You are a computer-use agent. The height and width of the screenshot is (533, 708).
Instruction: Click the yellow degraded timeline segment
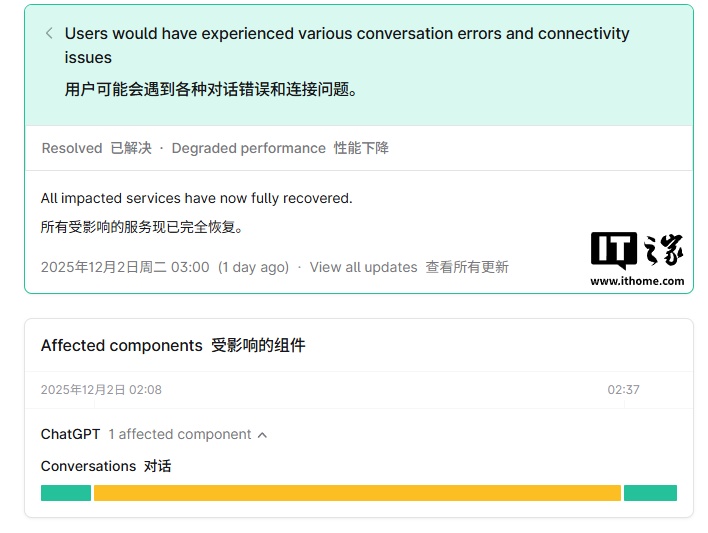[357, 493]
